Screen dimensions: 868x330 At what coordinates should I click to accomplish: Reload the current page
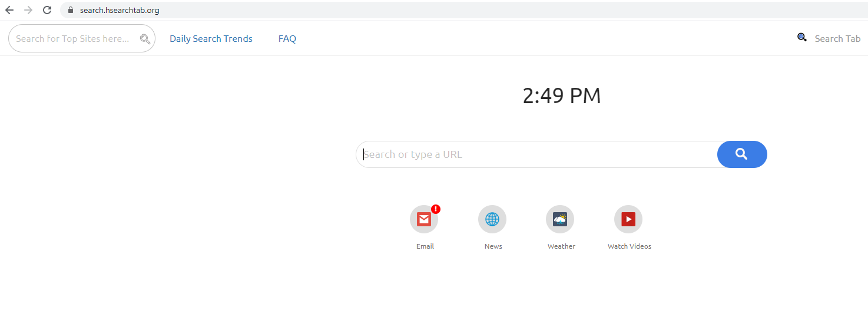click(x=47, y=10)
